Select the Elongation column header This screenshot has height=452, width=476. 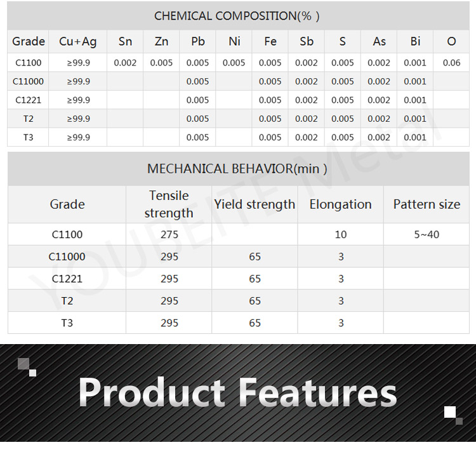[x=340, y=204]
